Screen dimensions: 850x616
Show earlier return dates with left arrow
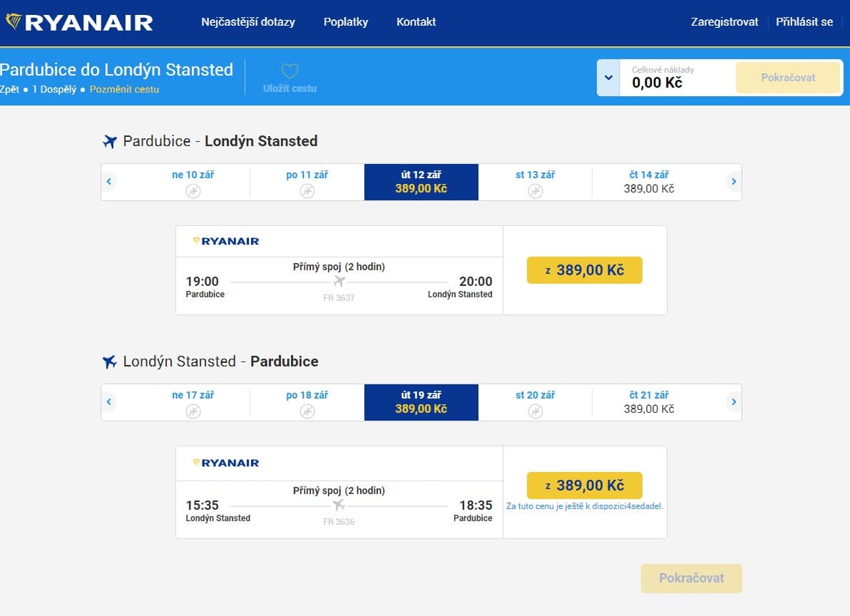point(109,402)
